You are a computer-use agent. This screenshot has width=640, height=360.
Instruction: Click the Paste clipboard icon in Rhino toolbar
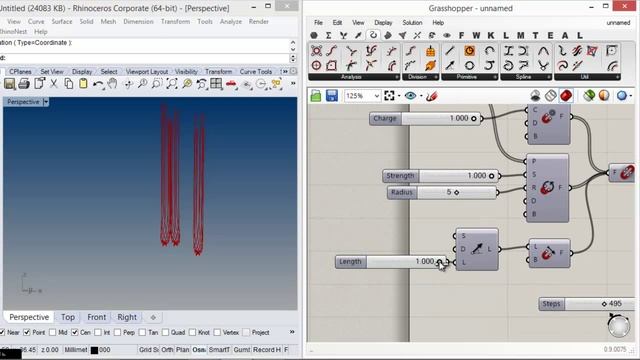coord(83,84)
